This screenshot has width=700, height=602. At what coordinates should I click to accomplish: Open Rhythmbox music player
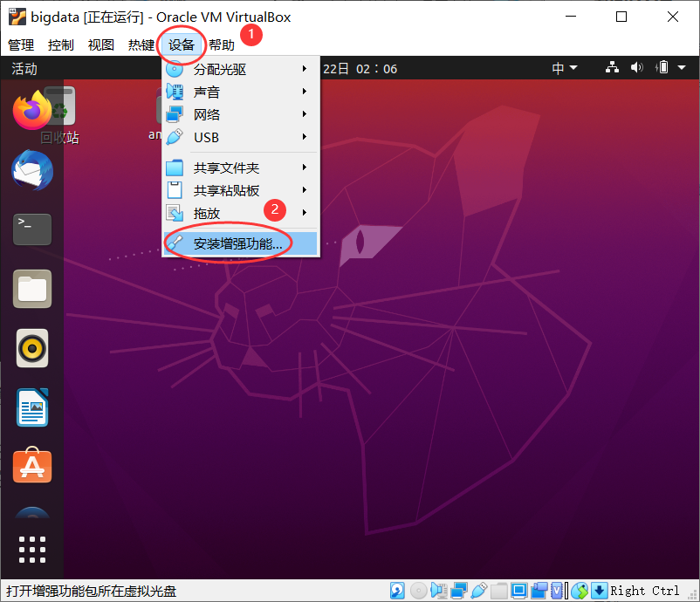32,348
